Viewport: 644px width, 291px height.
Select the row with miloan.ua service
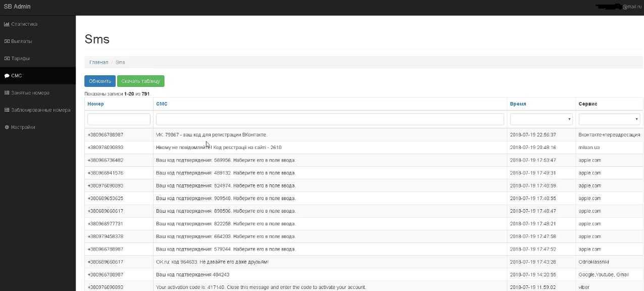pyautogui.click(x=364, y=148)
